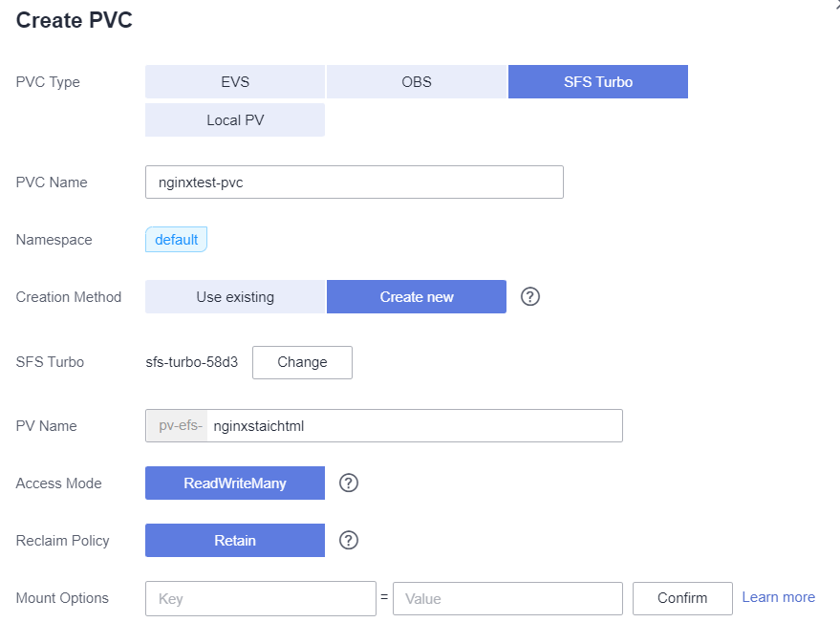Screen dimensions: 840x644
Task: Select the Retain reclaim policy
Action: [234, 540]
